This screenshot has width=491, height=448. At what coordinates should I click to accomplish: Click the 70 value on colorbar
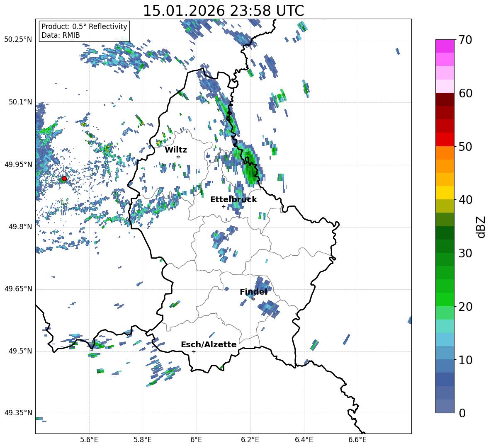(465, 40)
